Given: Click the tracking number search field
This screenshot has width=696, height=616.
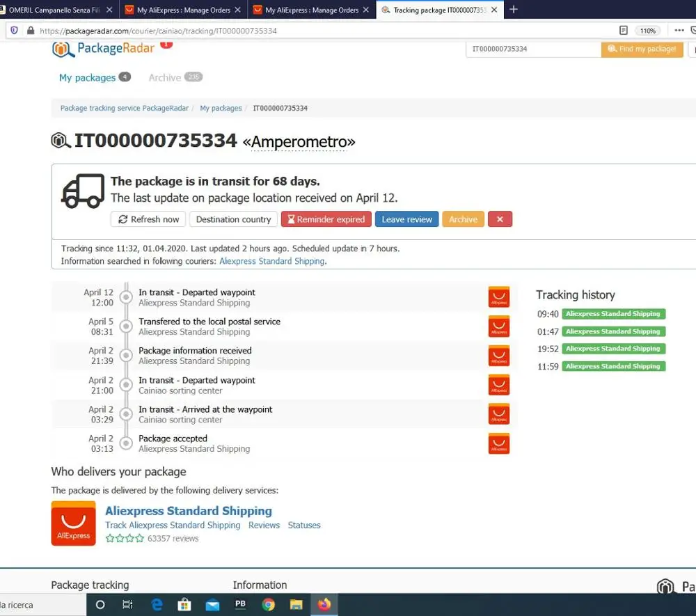Looking at the screenshot, I should click(x=533, y=49).
